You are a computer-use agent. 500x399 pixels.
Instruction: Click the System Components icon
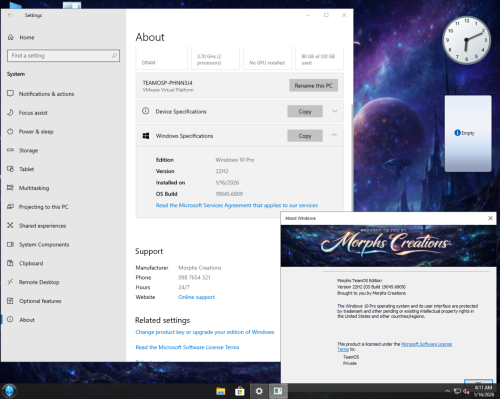(x=10, y=244)
